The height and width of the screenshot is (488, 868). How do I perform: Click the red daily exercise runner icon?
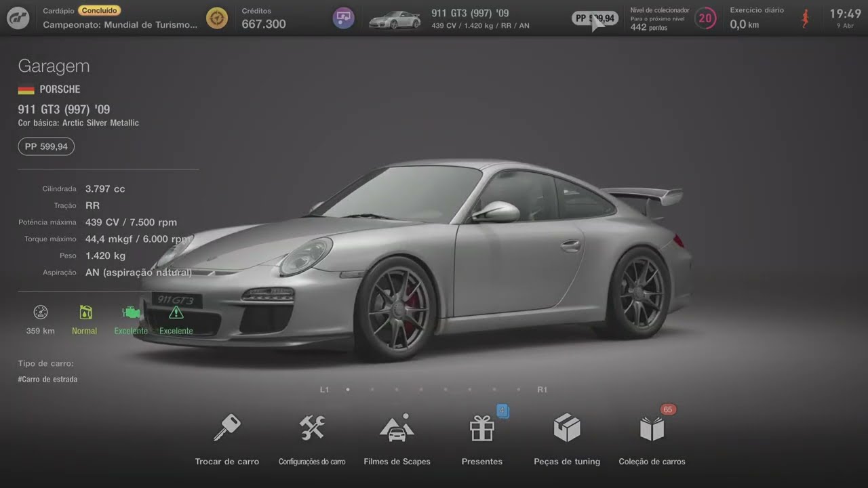805,19
